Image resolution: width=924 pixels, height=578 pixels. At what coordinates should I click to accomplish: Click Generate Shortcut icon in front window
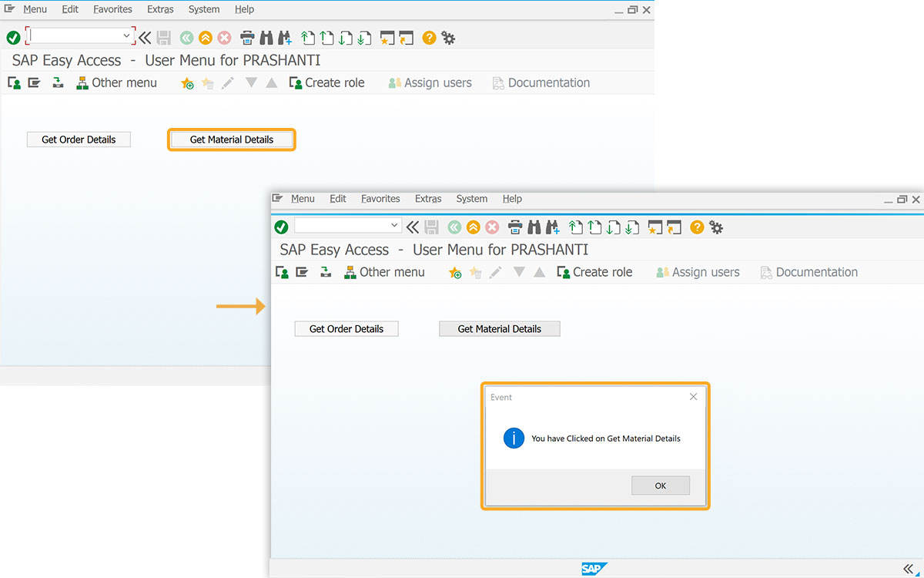pos(675,227)
